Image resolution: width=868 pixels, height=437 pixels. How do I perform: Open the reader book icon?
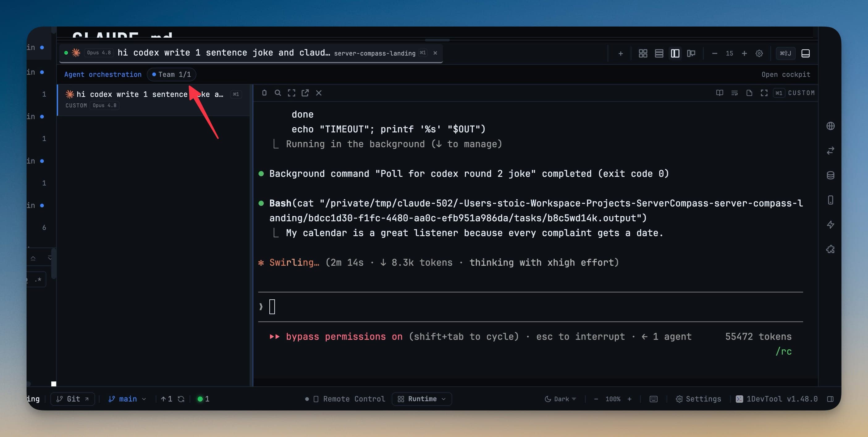pyautogui.click(x=719, y=93)
